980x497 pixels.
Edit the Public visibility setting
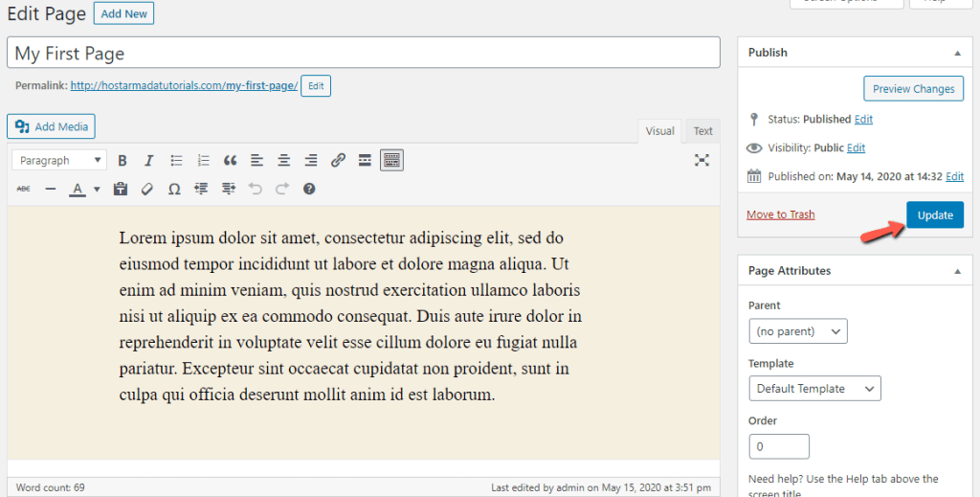coord(856,147)
